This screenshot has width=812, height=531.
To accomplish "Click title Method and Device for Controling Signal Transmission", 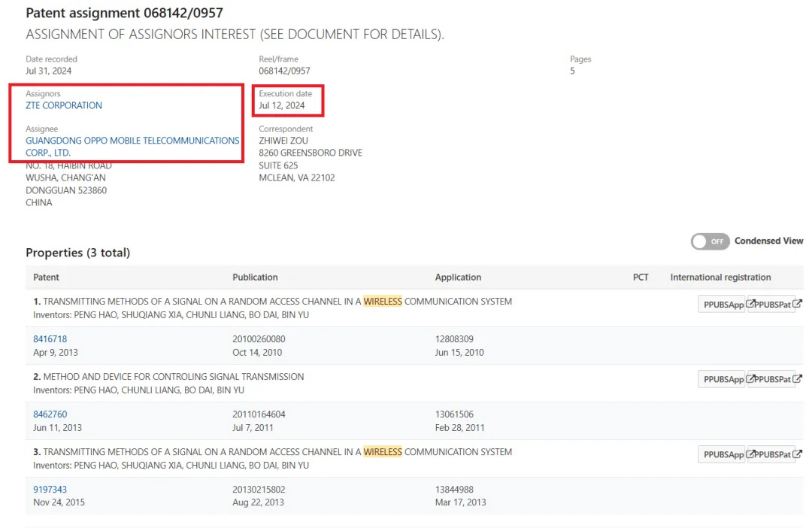I will click(174, 377).
